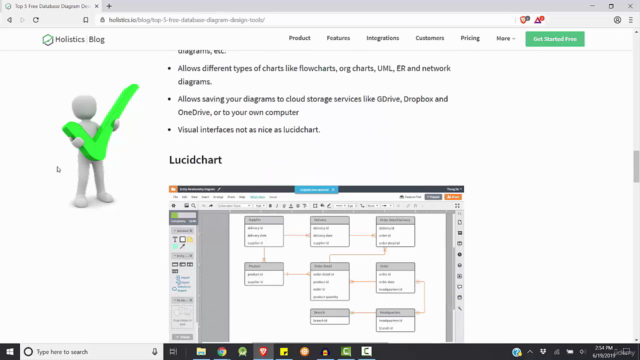This screenshot has width=640, height=360.
Task: Open the white Camtasia recorder taskbar icon
Action: (x=367, y=351)
